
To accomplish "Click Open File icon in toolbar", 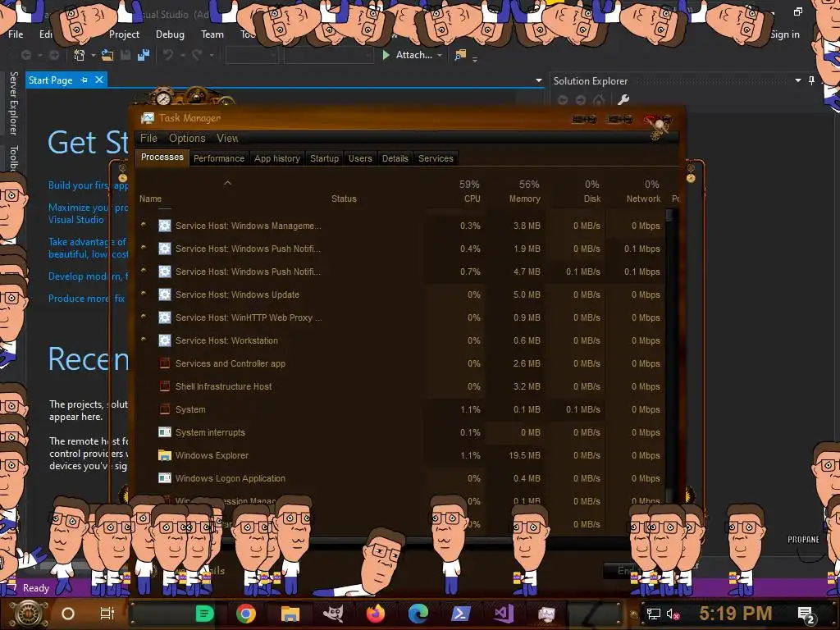I will point(107,55).
